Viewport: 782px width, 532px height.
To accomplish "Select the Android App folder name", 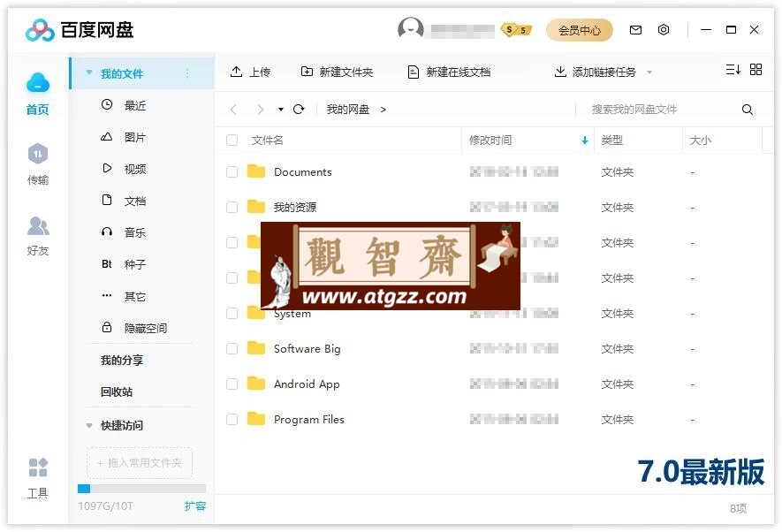I will pos(307,384).
